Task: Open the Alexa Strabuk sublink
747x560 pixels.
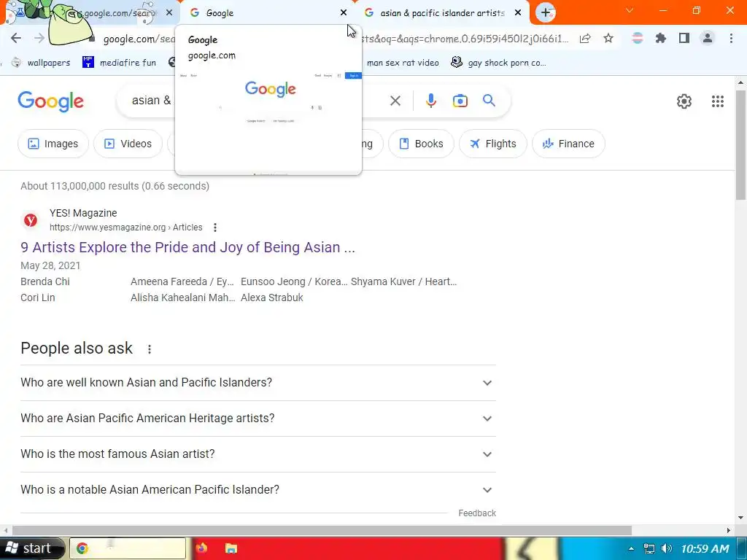Action: point(272,298)
